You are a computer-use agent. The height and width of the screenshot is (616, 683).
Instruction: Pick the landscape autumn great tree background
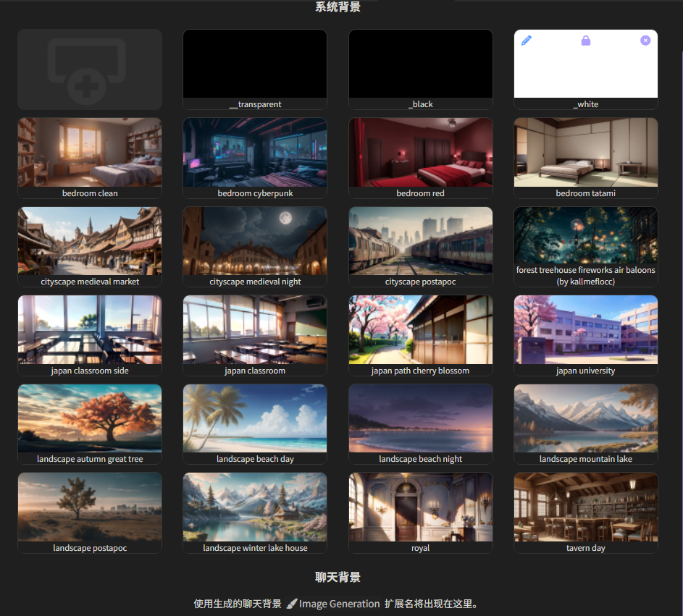tap(90, 419)
